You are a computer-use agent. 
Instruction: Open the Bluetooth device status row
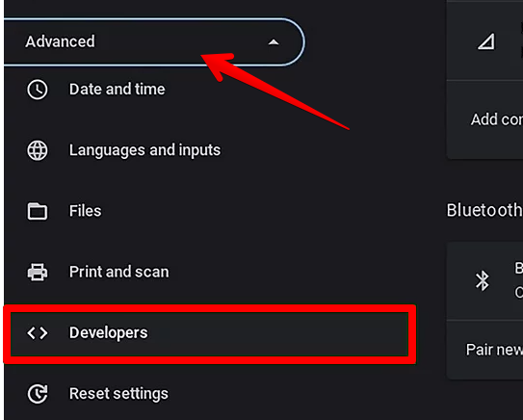[x=484, y=281]
